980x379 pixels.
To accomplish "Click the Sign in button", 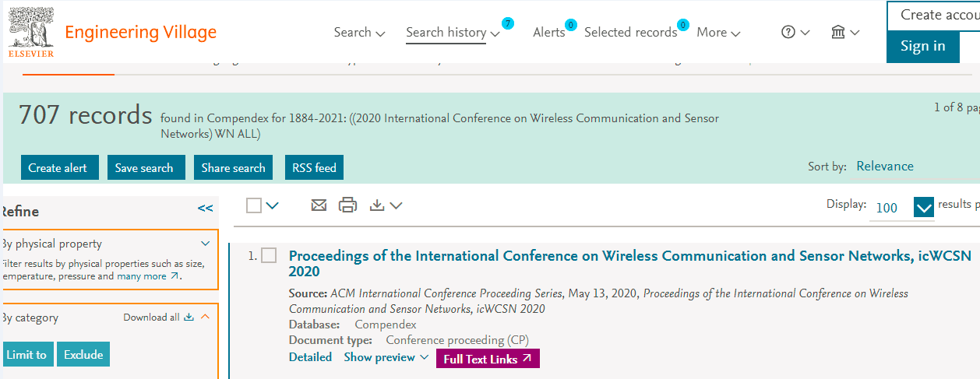I will click(x=923, y=47).
